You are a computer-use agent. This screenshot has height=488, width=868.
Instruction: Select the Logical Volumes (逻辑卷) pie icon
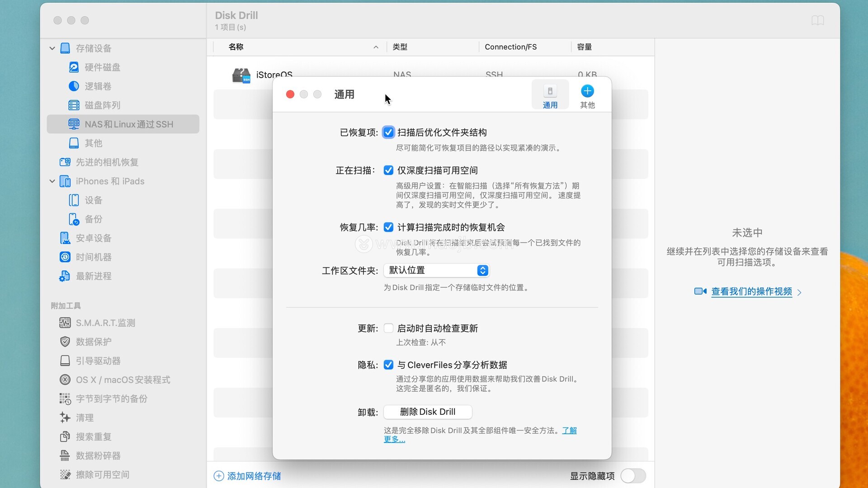click(74, 86)
